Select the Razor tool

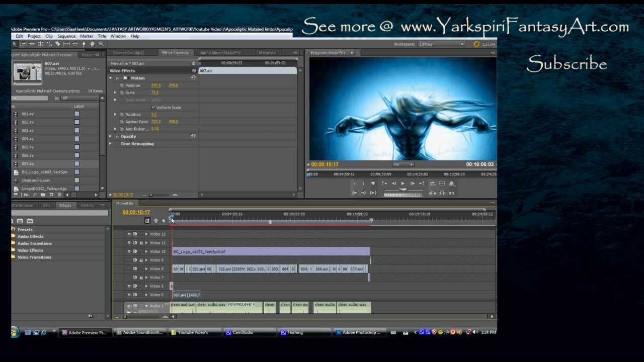(x=57, y=44)
